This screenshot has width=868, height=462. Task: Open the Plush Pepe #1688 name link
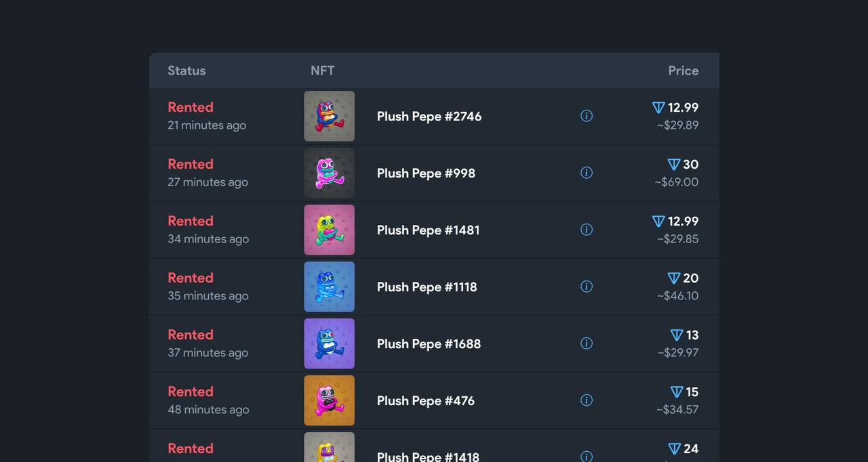pos(429,343)
